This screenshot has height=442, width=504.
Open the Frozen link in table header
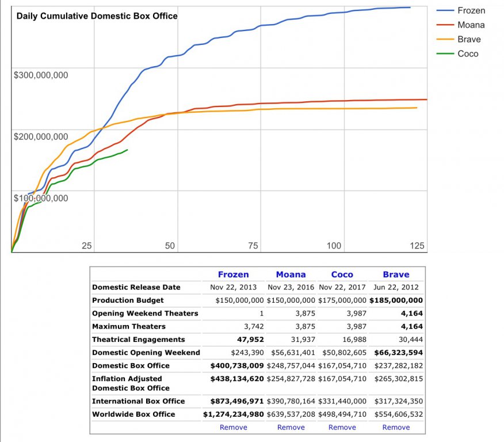(x=234, y=275)
